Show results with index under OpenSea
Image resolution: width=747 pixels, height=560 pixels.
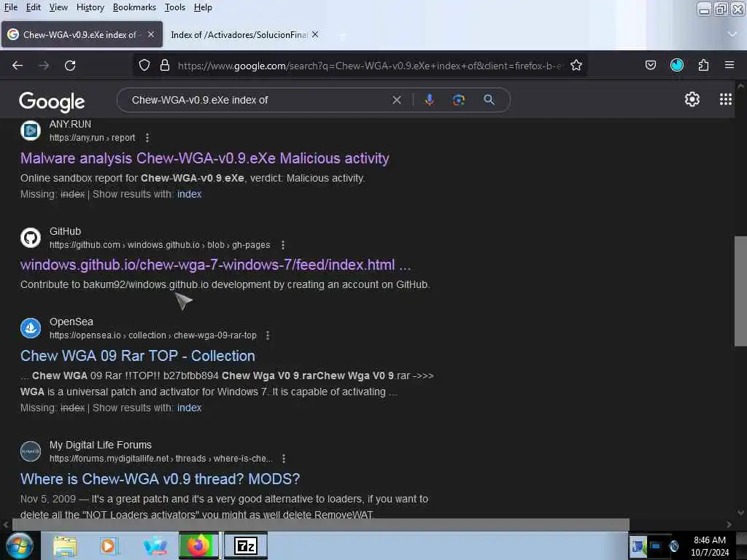(x=189, y=408)
